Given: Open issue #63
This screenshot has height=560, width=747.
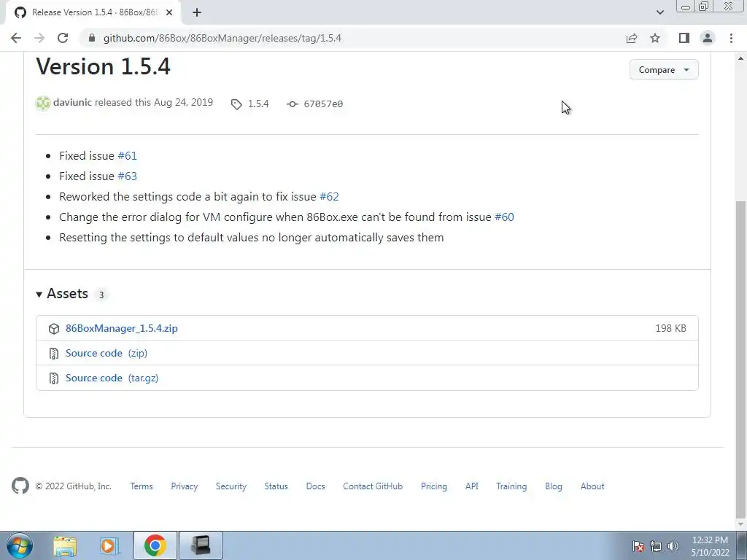Looking at the screenshot, I should tap(127, 176).
